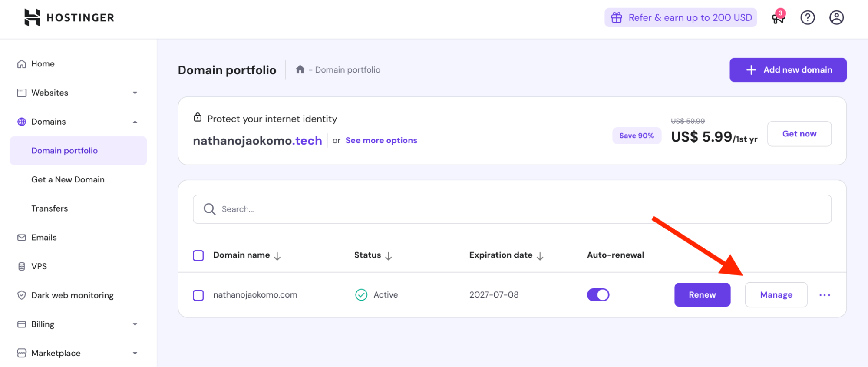Open Domain portfolio in sidebar
The image size is (868, 367).
[78, 151]
